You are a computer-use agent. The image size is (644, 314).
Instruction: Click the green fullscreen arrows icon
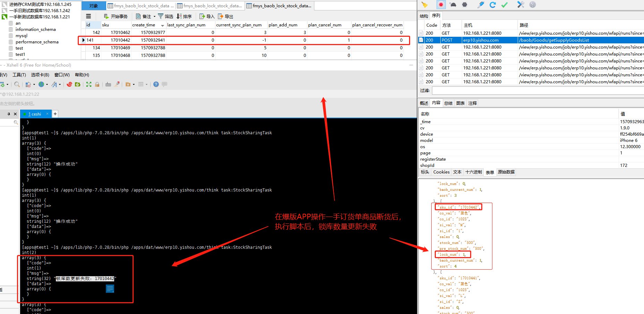coord(89,84)
